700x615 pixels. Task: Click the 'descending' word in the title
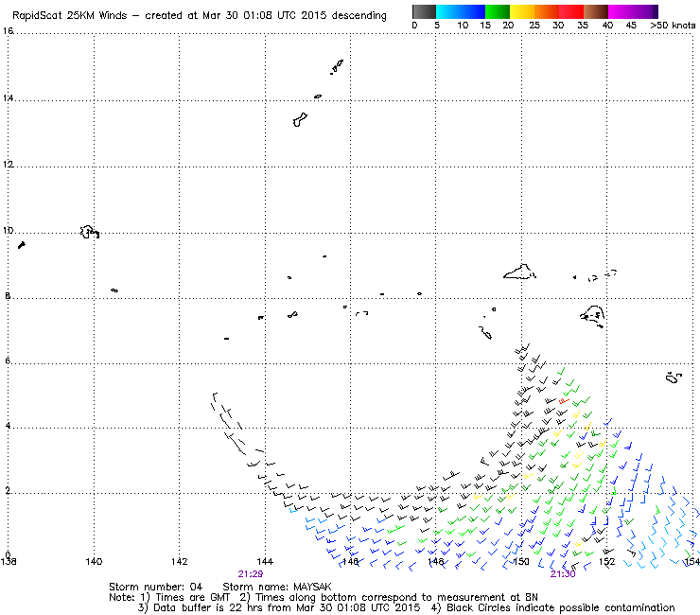[x=359, y=16]
